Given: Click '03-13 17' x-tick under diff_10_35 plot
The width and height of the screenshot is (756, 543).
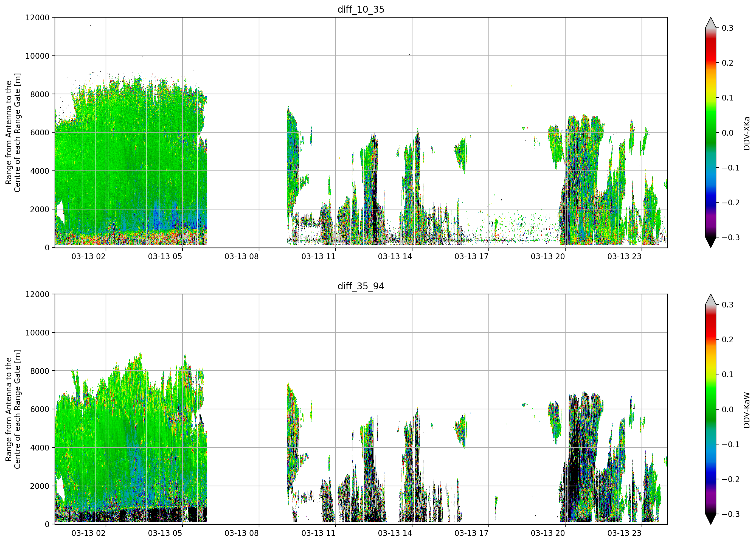Looking at the screenshot, I should 472,256.
